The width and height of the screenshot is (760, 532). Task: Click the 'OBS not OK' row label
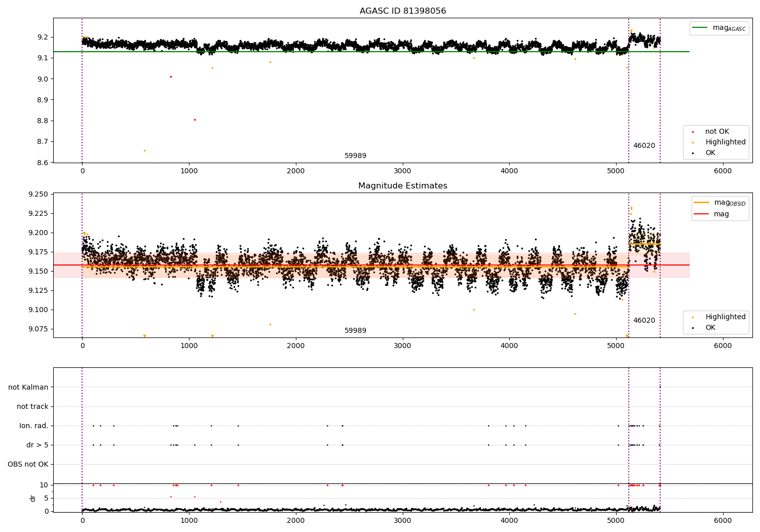tap(28, 465)
